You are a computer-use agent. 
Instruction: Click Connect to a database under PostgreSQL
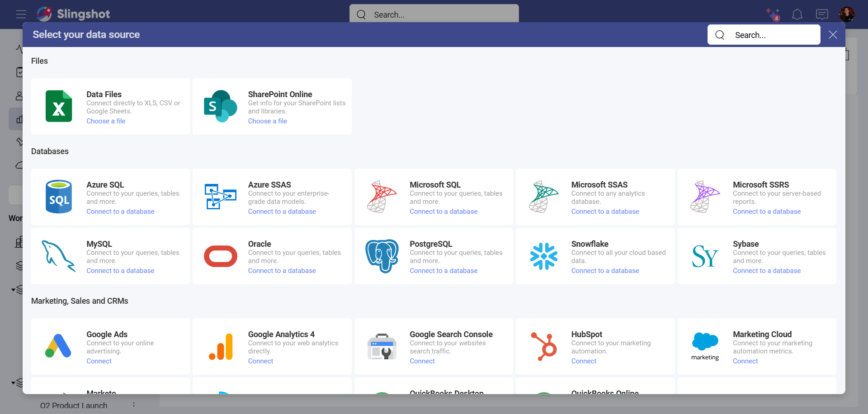click(443, 271)
